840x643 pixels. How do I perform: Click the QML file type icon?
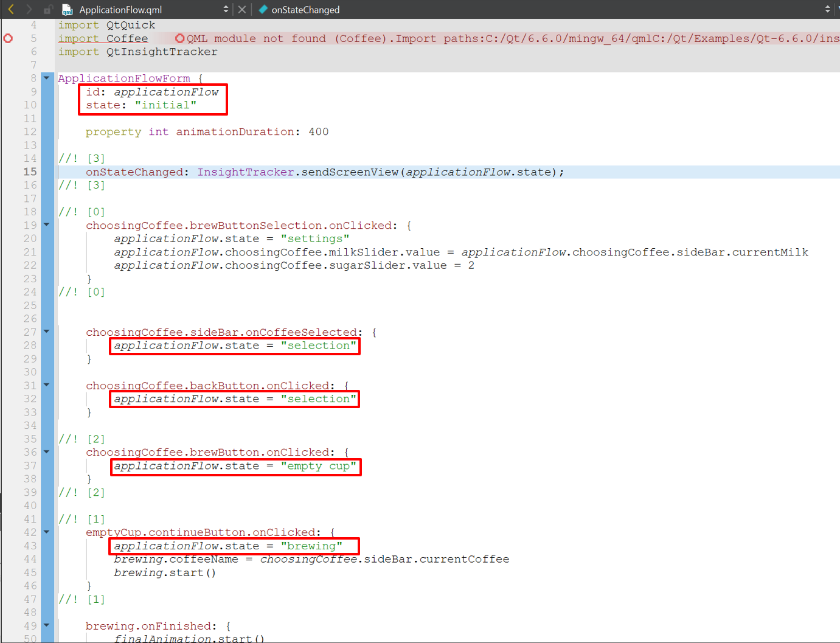(68, 10)
